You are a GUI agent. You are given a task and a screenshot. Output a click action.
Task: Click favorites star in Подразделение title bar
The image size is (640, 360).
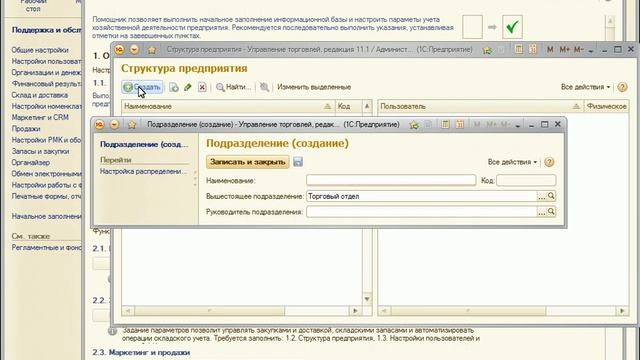point(132,124)
